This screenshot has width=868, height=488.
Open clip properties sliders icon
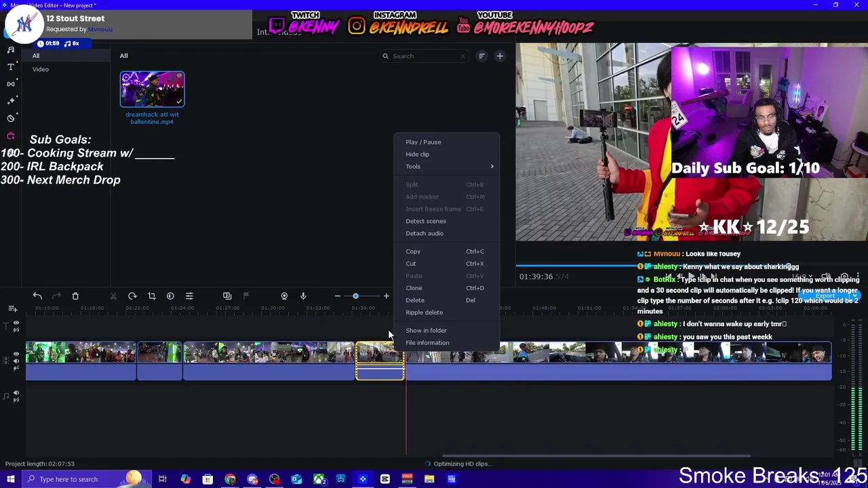(x=189, y=296)
